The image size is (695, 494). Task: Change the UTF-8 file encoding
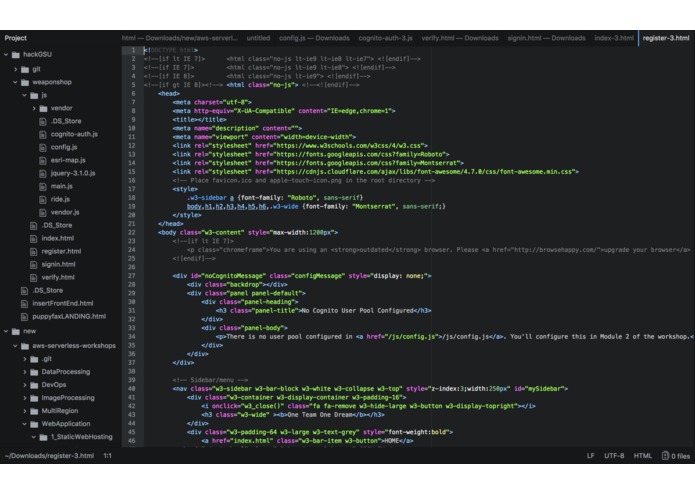614,455
